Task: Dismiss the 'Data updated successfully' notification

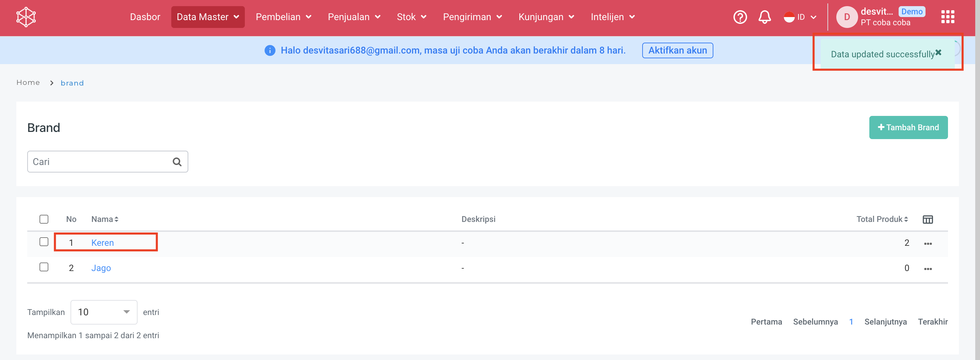Action: [938, 52]
